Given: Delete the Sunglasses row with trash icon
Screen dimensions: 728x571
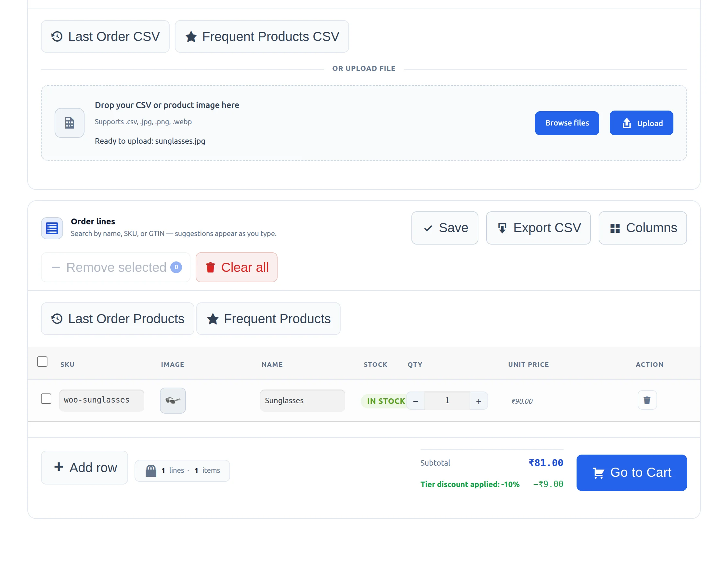Looking at the screenshot, I should 646,400.
